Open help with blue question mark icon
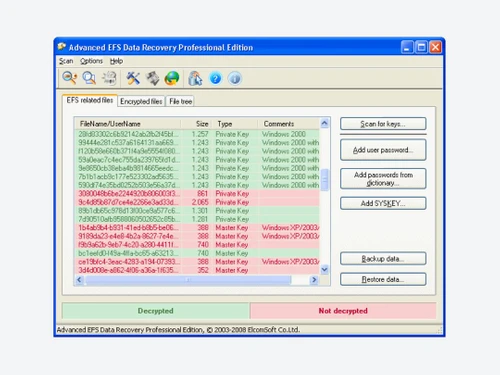Viewport: 500px width, 375px height. tap(215, 79)
